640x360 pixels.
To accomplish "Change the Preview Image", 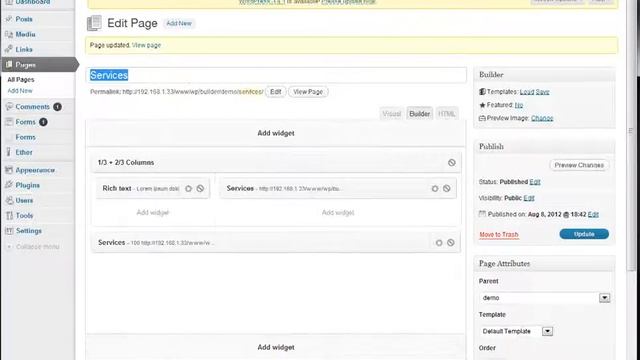I will pos(542,118).
